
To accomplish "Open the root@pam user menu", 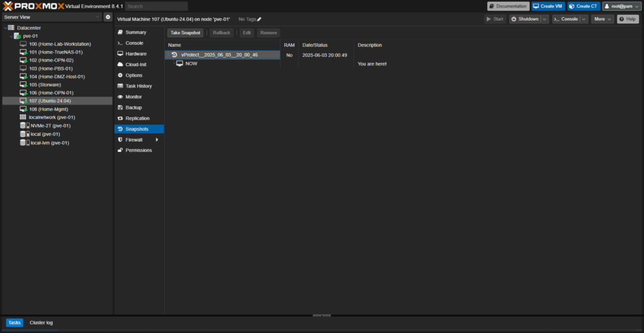I will 621,6.
